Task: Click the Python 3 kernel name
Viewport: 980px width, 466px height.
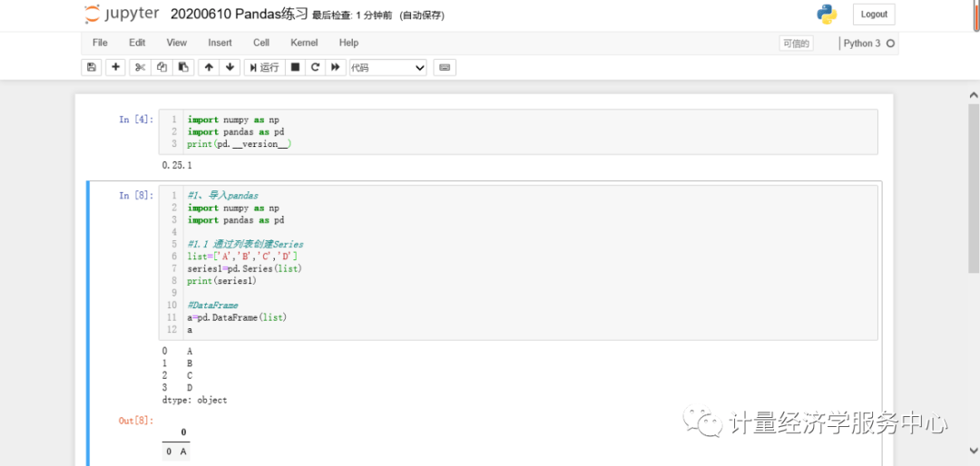Action: 862,44
